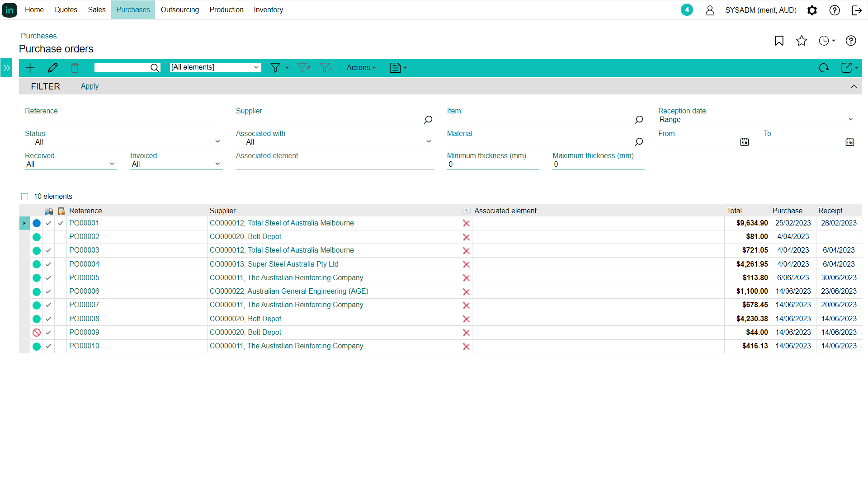Click the Reference filter input field
The height and width of the screenshot is (488, 868).
[x=123, y=120]
